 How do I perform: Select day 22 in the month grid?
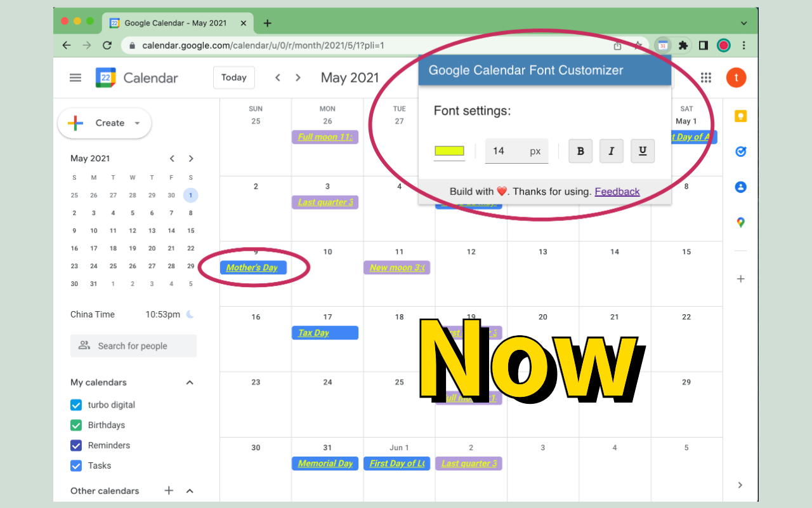point(686,317)
